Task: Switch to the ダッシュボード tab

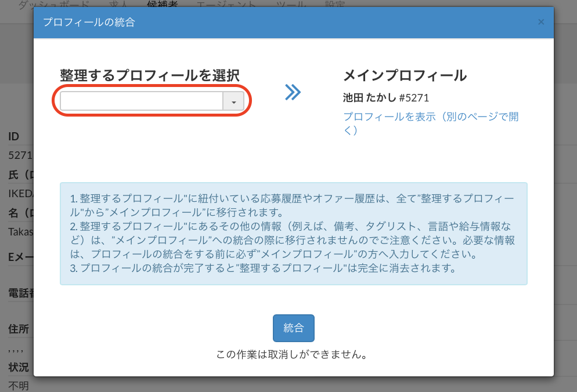Action: coord(53,5)
